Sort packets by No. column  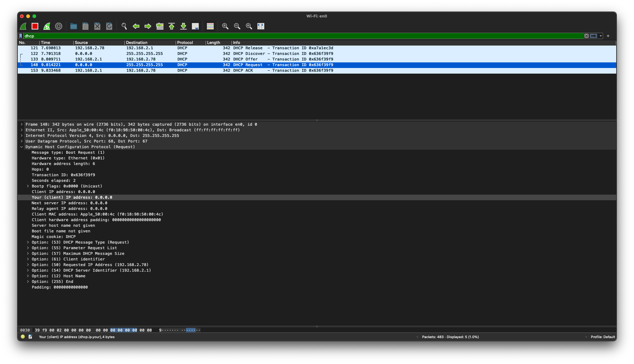(x=28, y=43)
